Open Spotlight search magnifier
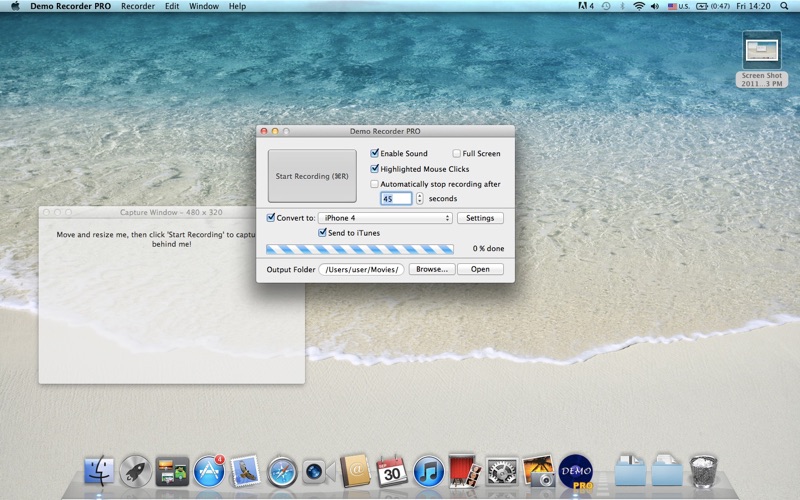Viewport: 800px width, 500px height. (784, 6)
